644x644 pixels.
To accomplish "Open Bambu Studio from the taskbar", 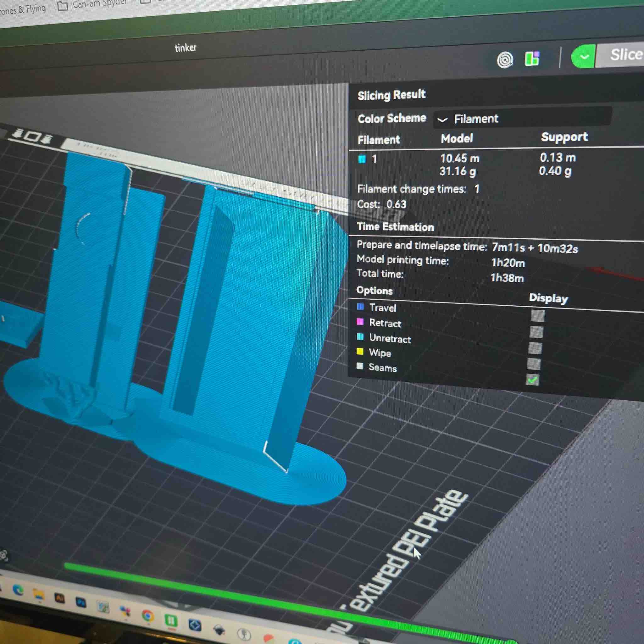I will click(x=171, y=620).
